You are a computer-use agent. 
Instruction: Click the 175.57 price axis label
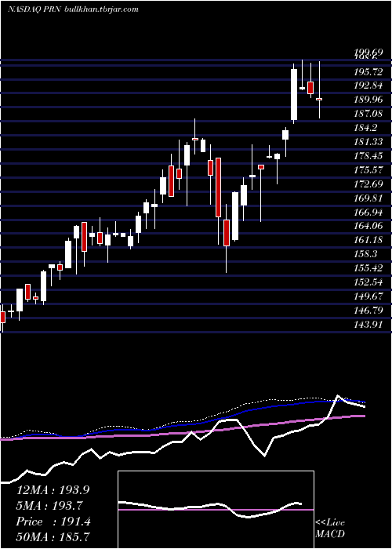click(369, 170)
